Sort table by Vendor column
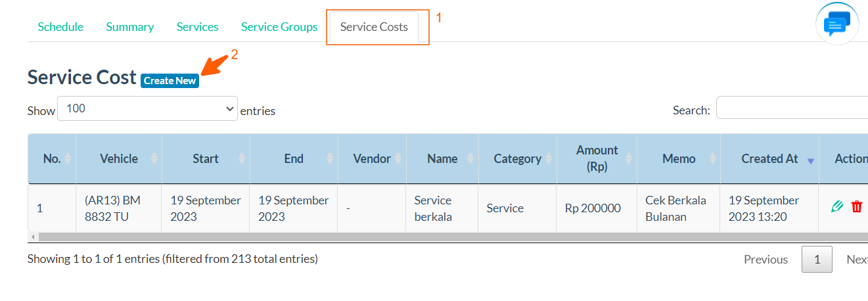868x301 pixels. (x=372, y=158)
